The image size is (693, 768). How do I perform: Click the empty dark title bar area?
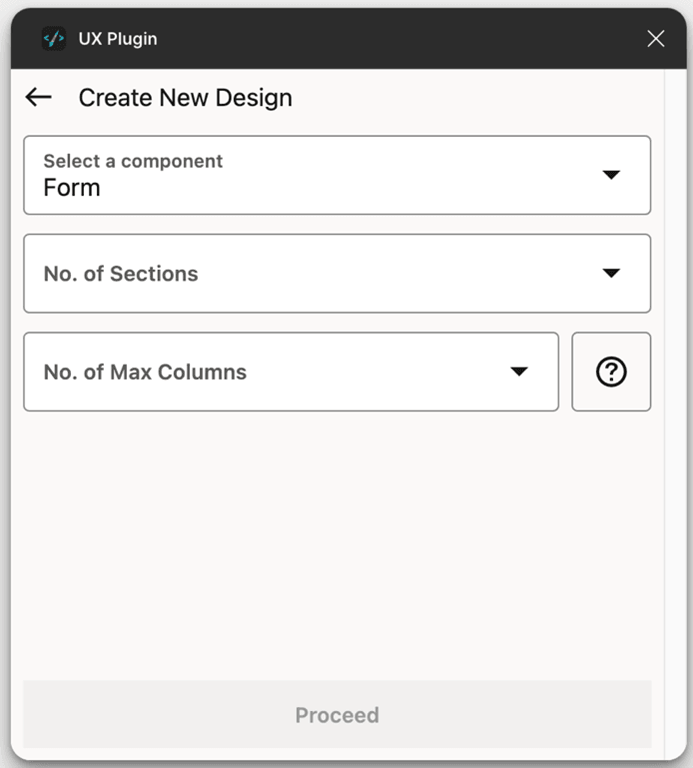[x=400, y=39]
